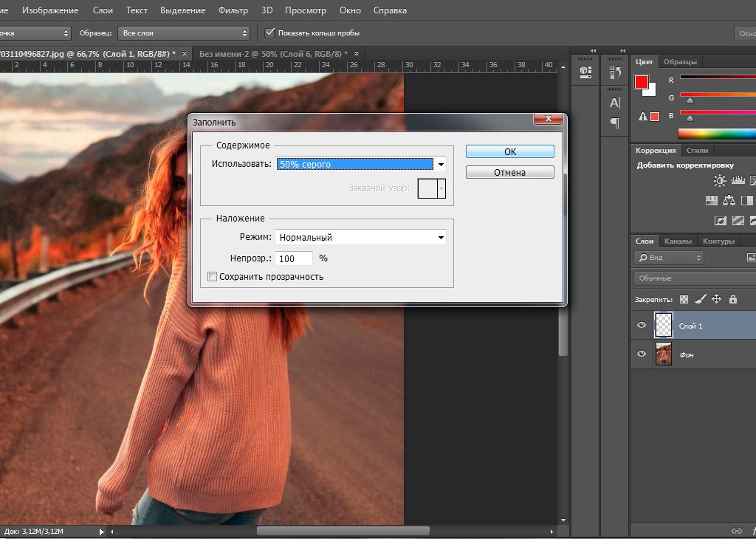Open the Образец dropdown set to Все слои
Image resolution: width=756 pixels, height=539 pixels.
[x=184, y=33]
